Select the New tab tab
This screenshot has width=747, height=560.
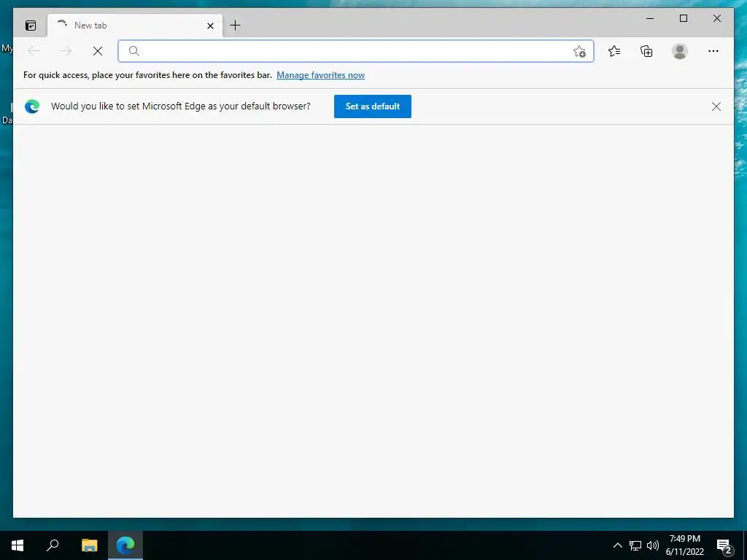point(135,26)
